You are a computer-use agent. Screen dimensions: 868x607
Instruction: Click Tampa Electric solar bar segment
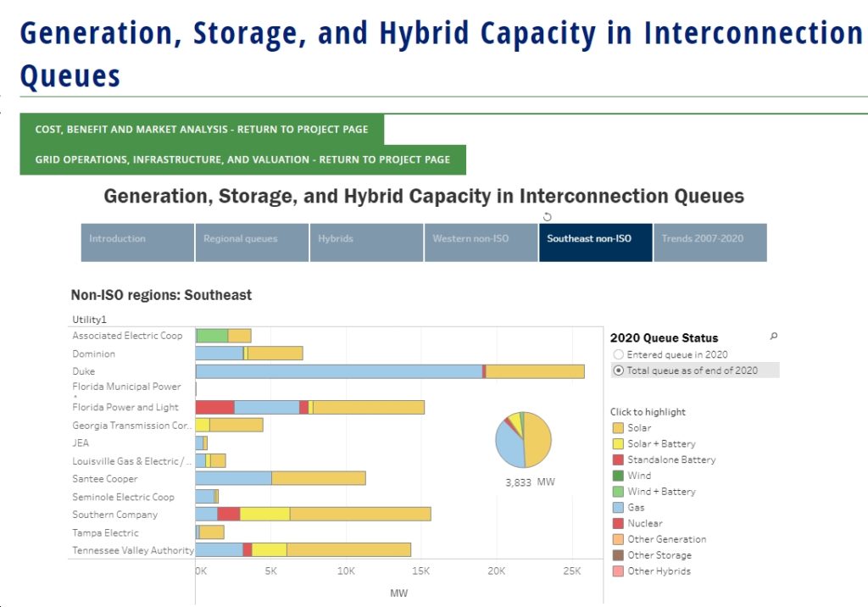point(211,532)
